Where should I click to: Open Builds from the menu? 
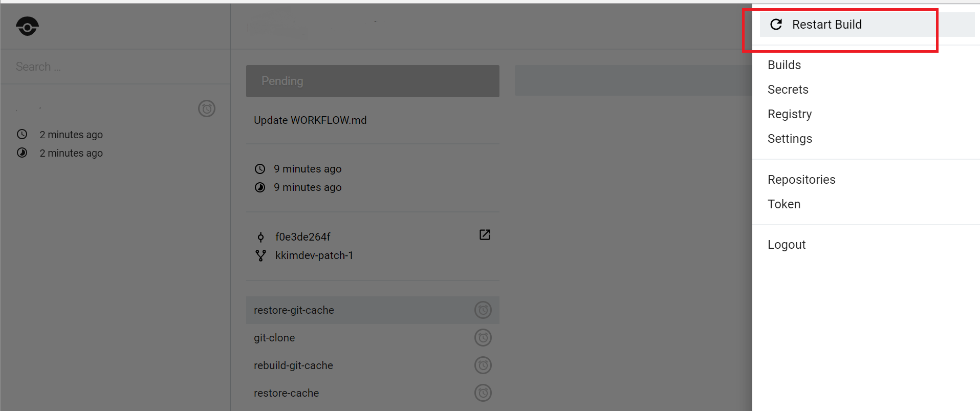click(784, 65)
